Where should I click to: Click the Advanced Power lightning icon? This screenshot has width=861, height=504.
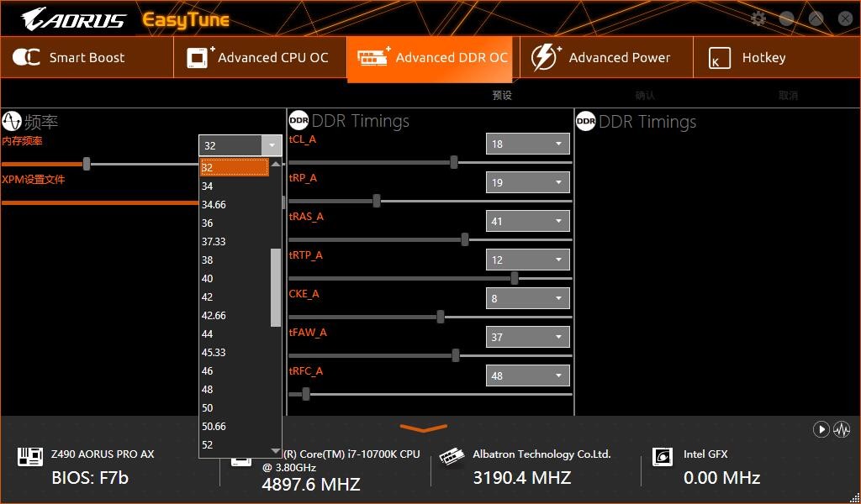pyautogui.click(x=546, y=57)
